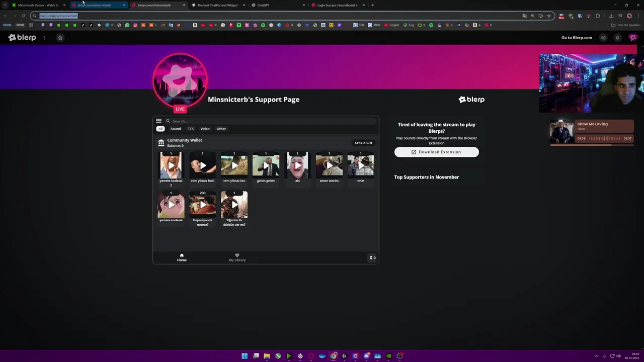Show hidden tray icons chevron
The height and width of the screenshot is (362, 644).
click(596, 356)
